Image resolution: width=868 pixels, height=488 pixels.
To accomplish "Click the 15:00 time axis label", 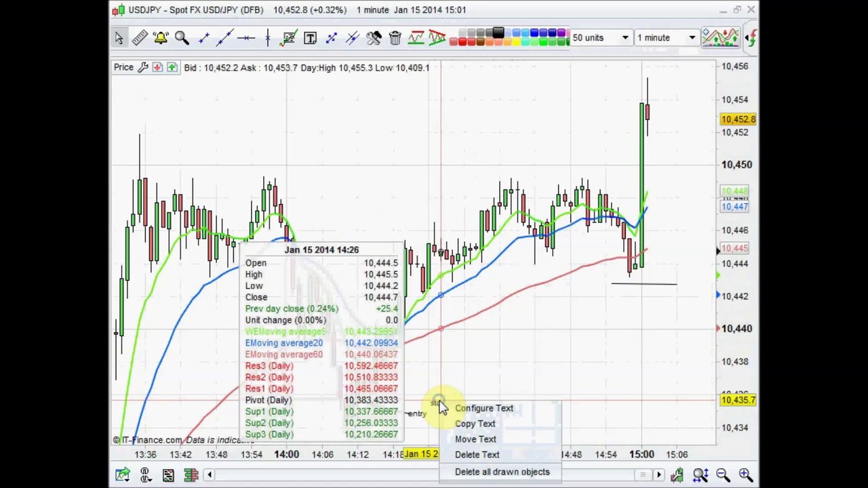I will coord(642,454).
